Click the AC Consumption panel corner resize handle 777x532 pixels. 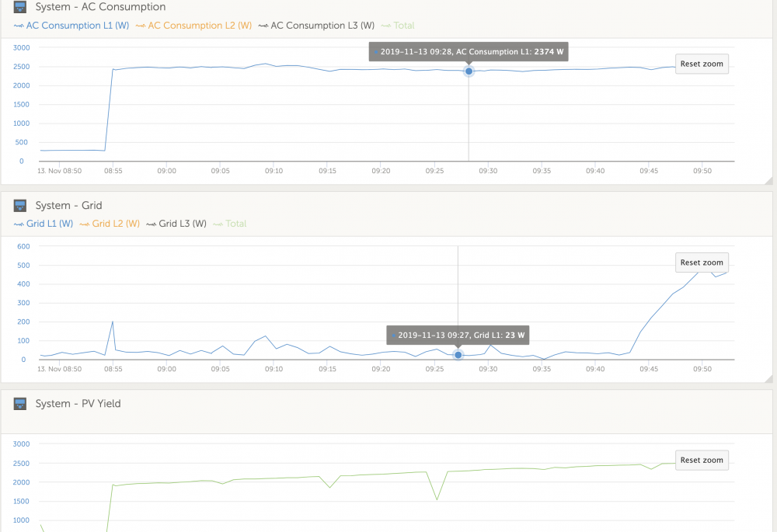tap(768, 181)
